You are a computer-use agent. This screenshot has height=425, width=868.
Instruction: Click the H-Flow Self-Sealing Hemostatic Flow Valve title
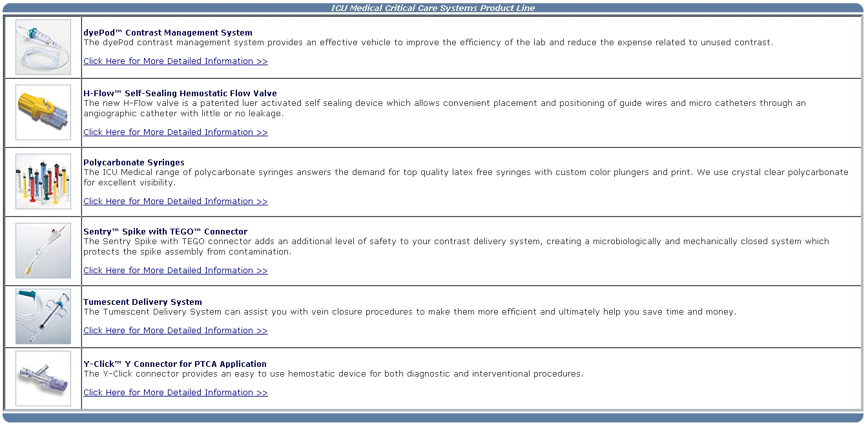[x=180, y=94]
